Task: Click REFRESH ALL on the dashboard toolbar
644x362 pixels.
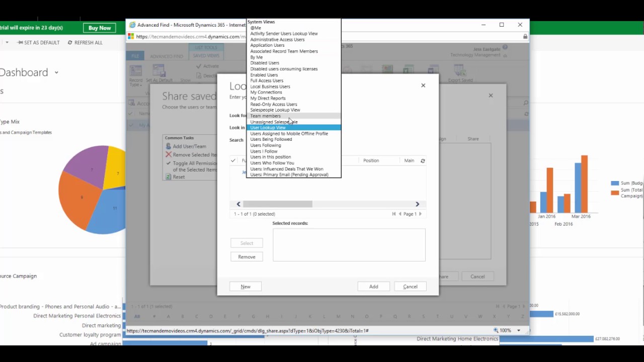Action: pyautogui.click(x=85, y=43)
